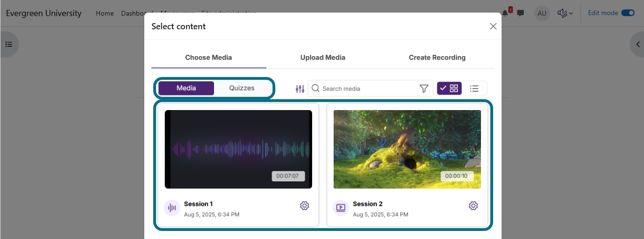Expand the right block drawer chevron
This screenshot has height=239, width=644.
pyautogui.click(x=638, y=44)
